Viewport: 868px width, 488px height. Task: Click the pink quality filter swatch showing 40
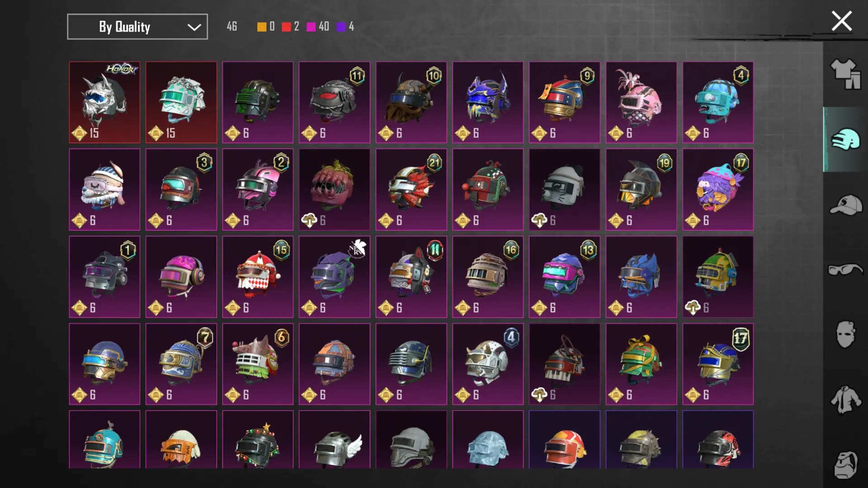click(x=318, y=26)
